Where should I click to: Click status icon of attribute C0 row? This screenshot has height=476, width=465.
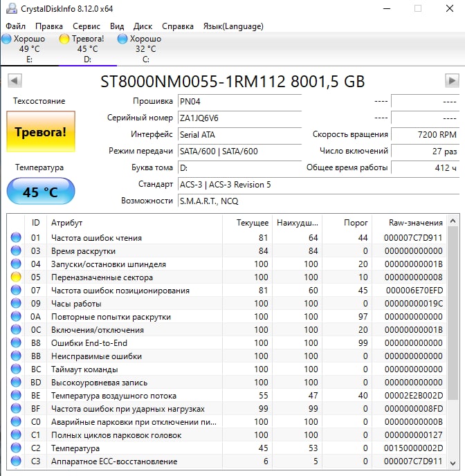[x=16, y=421]
